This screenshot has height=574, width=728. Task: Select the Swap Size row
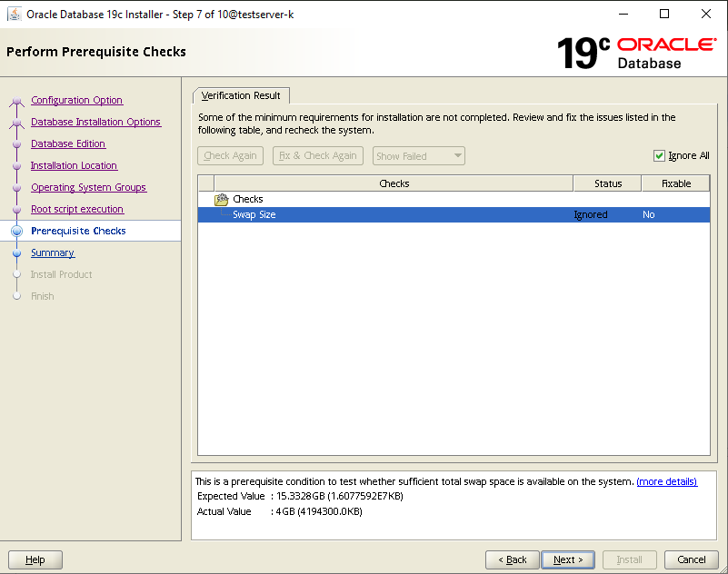pyautogui.click(x=454, y=215)
